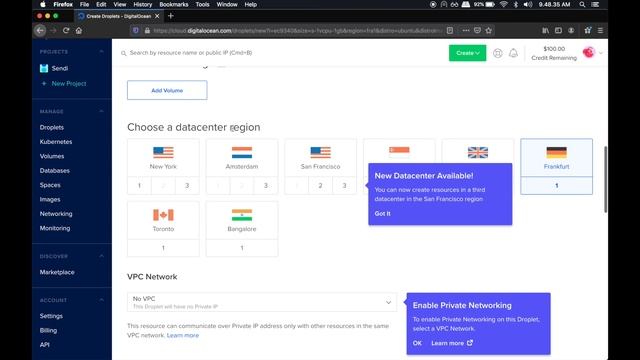This screenshot has width=640, height=360.
Task: Click the Apple menu logo
Action: pyautogui.click(x=43, y=4)
